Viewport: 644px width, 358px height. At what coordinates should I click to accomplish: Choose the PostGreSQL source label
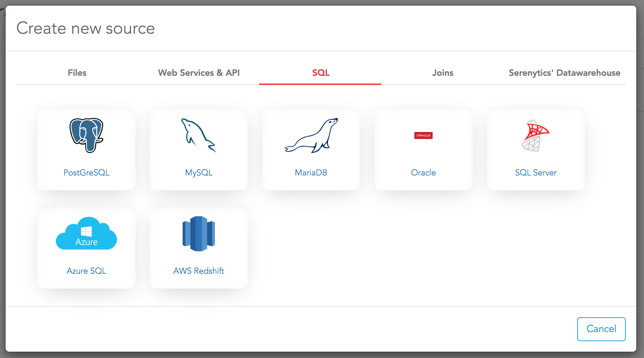point(86,173)
